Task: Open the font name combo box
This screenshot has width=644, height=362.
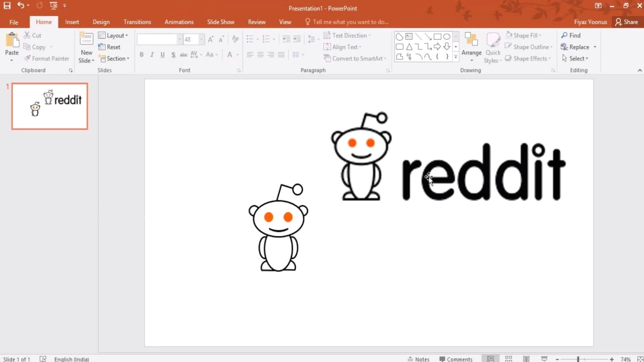Action: click(159, 39)
